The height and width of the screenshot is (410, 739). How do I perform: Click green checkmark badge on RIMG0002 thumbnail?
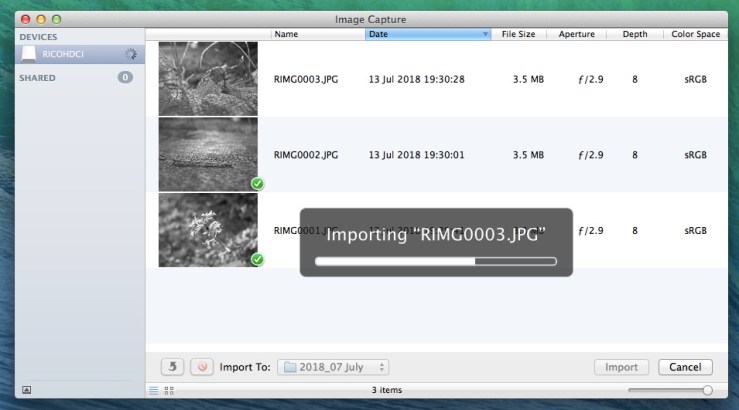pyautogui.click(x=257, y=184)
